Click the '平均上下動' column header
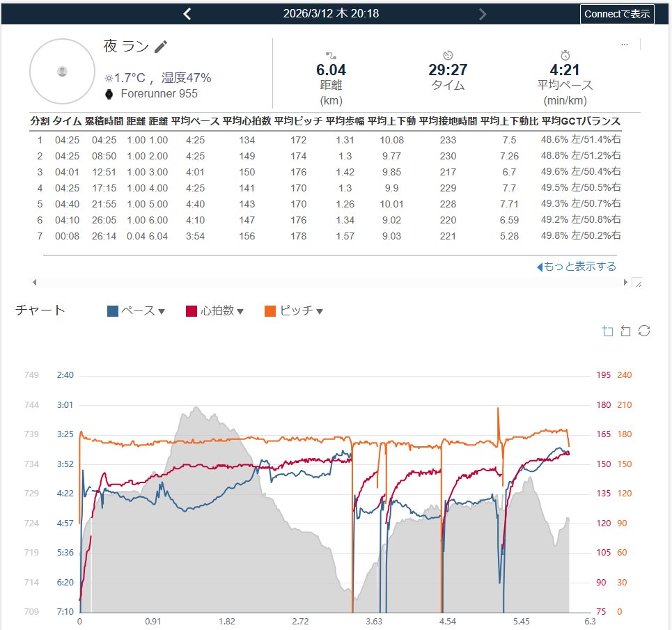Viewport: 672px width, 630px height. click(x=392, y=121)
